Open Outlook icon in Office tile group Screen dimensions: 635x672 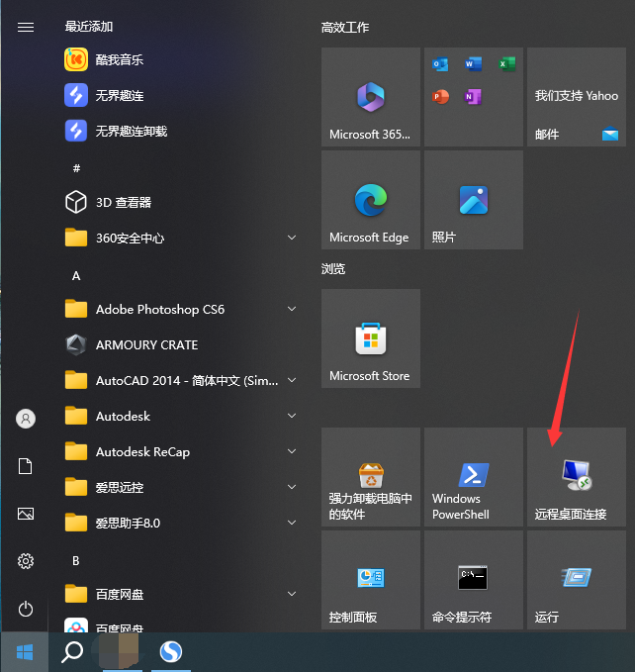click(440, 64)
